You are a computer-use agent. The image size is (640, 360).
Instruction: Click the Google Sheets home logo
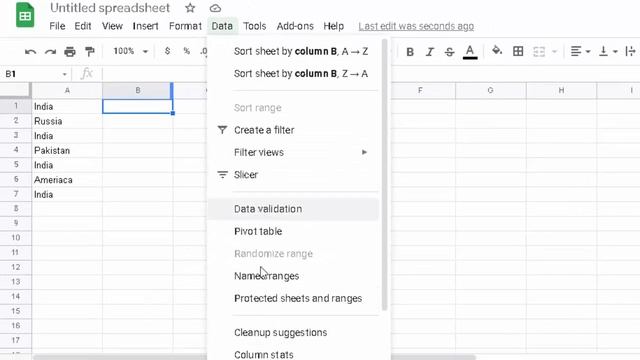(x=25, y=15)
